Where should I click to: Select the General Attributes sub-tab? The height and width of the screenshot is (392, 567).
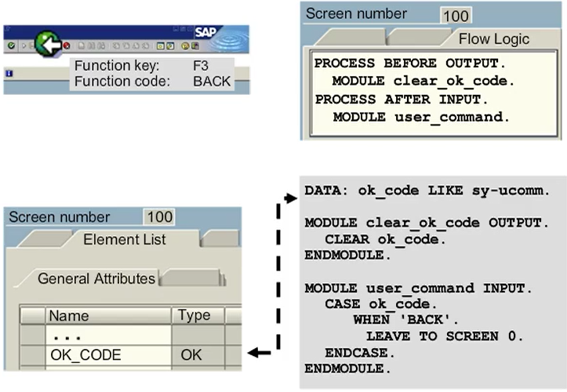[96, 278]
